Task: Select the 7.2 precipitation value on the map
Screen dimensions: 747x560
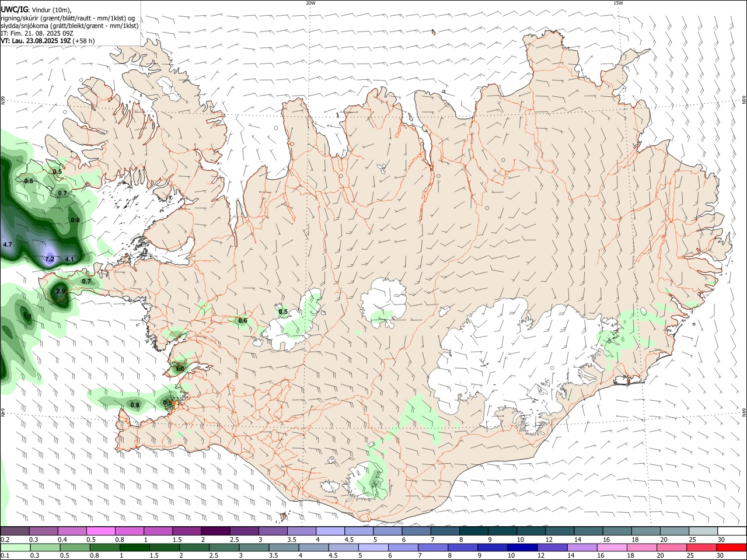Action: click(50, 259)
